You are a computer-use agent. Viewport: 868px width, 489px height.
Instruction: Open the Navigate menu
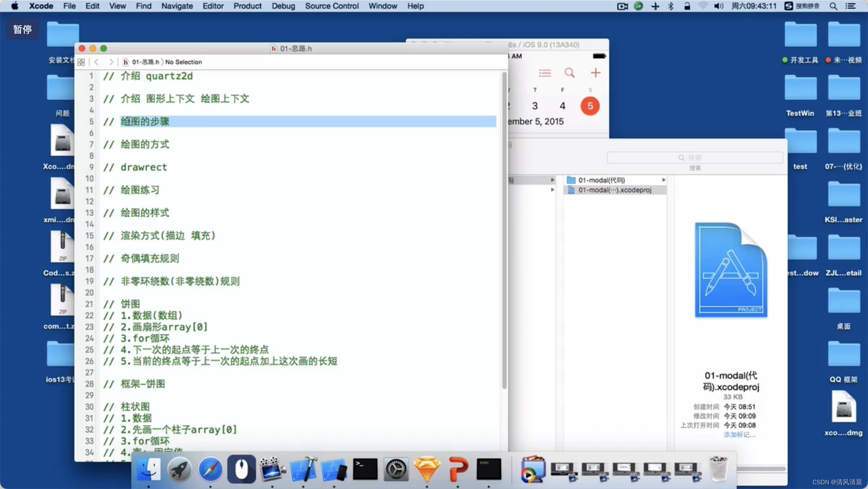tap(177, 6)
